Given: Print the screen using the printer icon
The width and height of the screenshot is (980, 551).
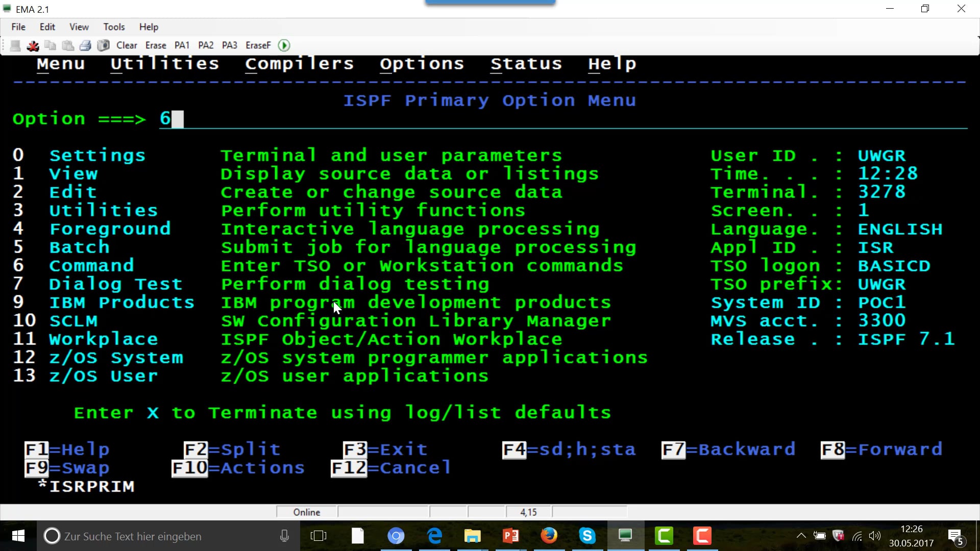Looking at the screenshot, I should 85,45.
